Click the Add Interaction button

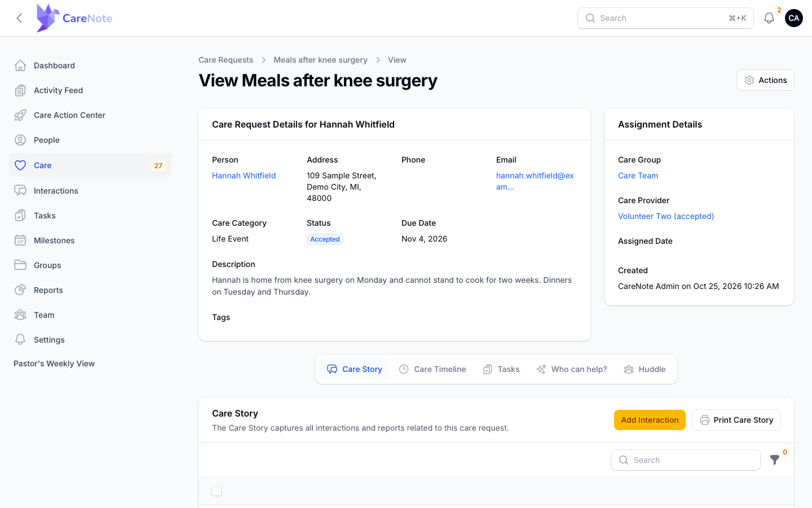650,420
